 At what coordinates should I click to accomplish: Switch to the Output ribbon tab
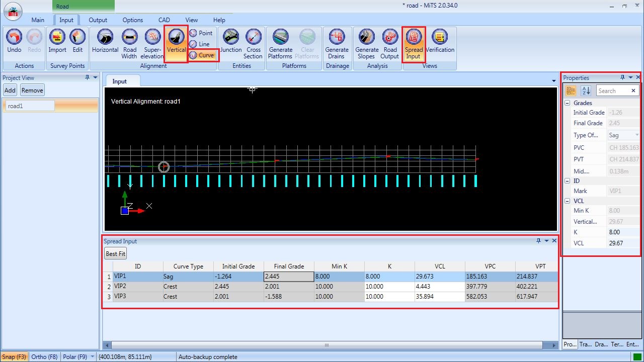98,20
